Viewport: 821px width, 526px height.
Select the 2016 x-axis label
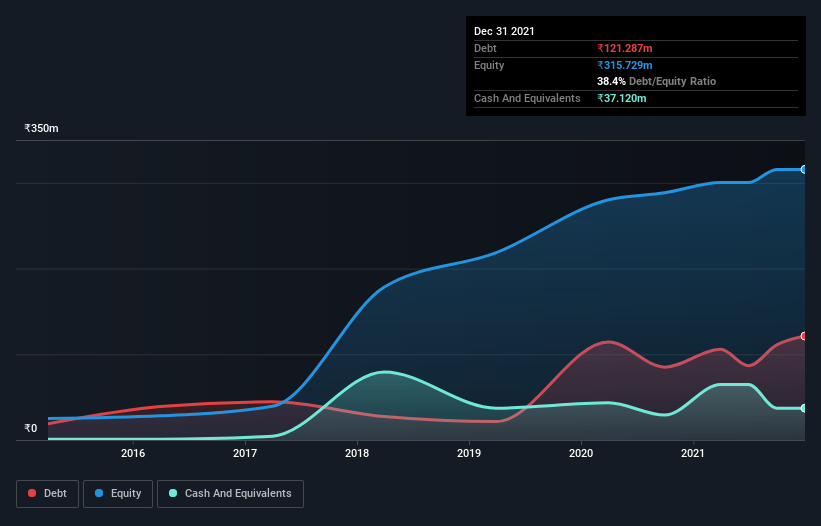click(x=133, y=453)
